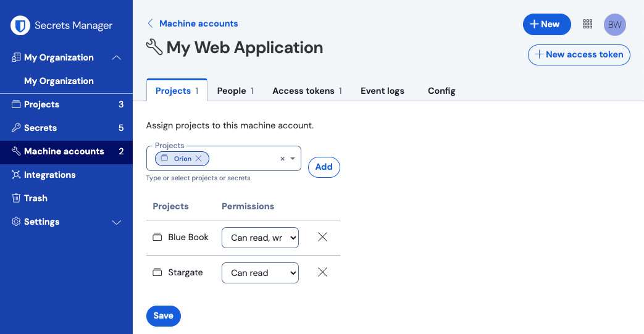
Task: Remove the Orion chip from Projects field
Action: pos(199,159)
